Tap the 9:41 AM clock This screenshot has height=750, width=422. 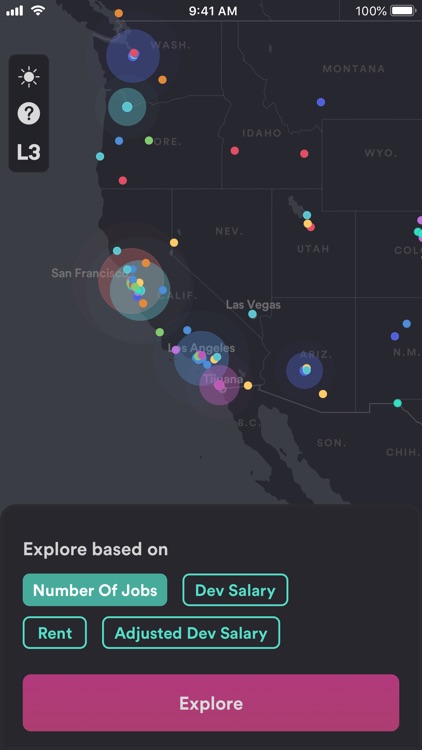pyautogui.click(x=212, y=11)
